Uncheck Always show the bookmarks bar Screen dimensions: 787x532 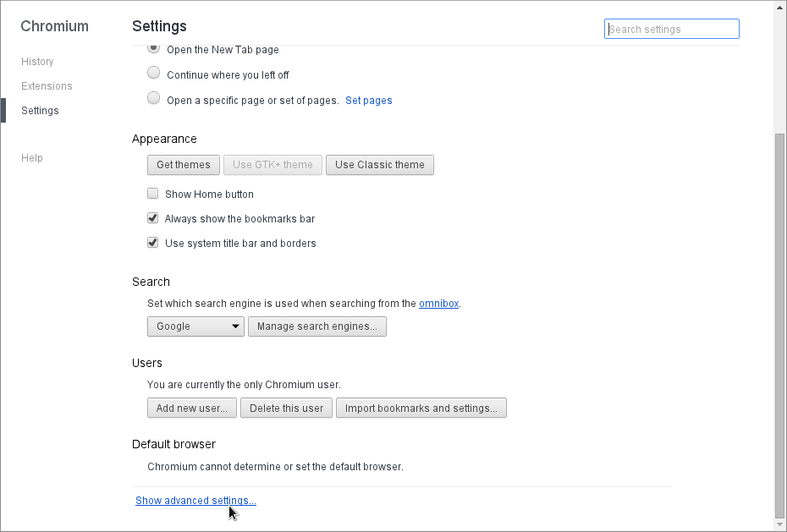point(153,218)
